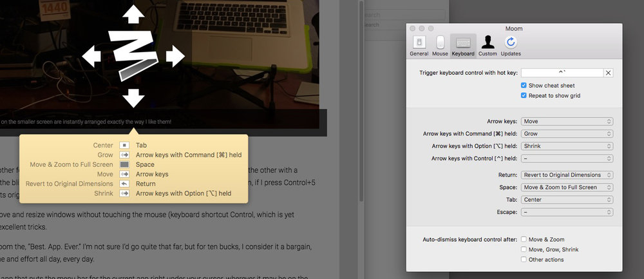
Task: Enable auto-dismiss after Move, Grow, Shrink
Action: [x=524, y=249]
